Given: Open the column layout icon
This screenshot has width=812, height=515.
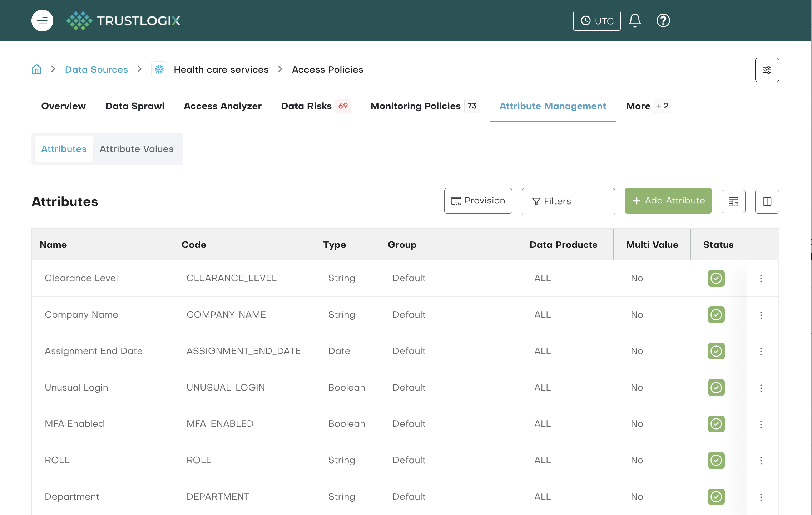Looking at the screenshot, I should tap(767, 202).
